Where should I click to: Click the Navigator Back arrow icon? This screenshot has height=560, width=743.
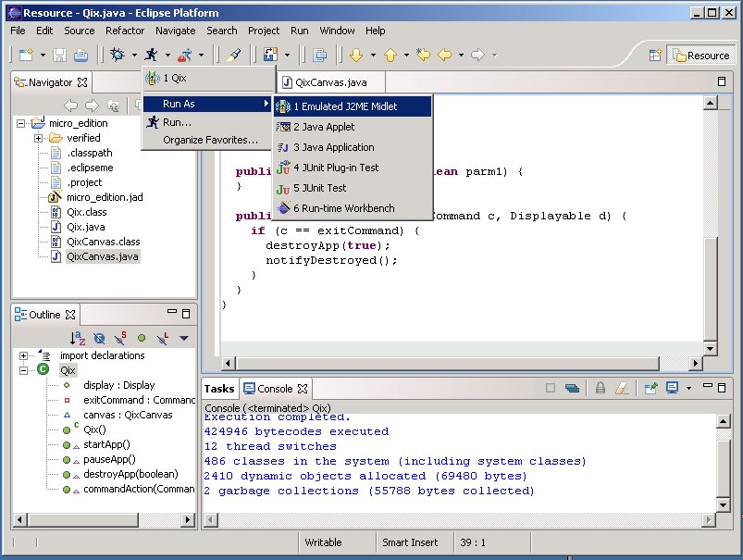(x=70, y=106)
